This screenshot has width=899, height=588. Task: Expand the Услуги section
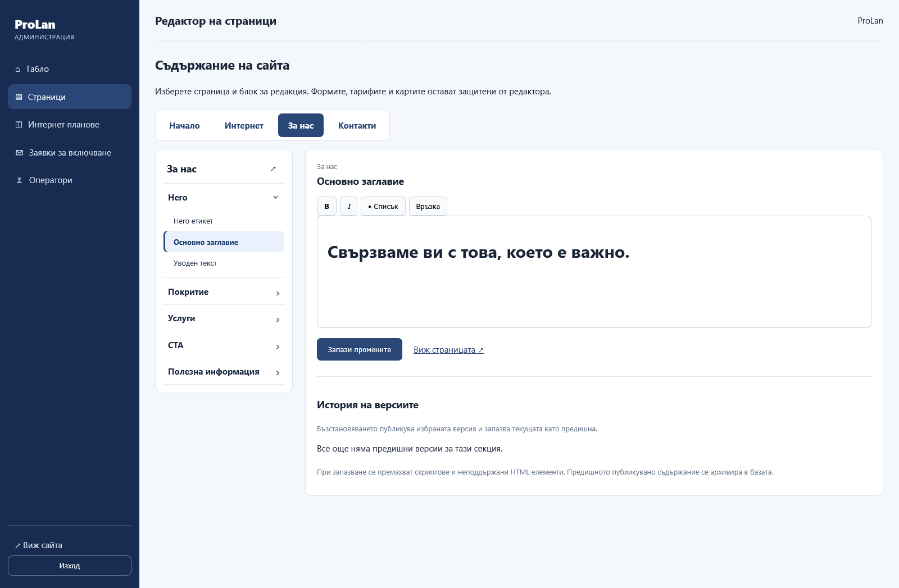click(x=224, y=318)
